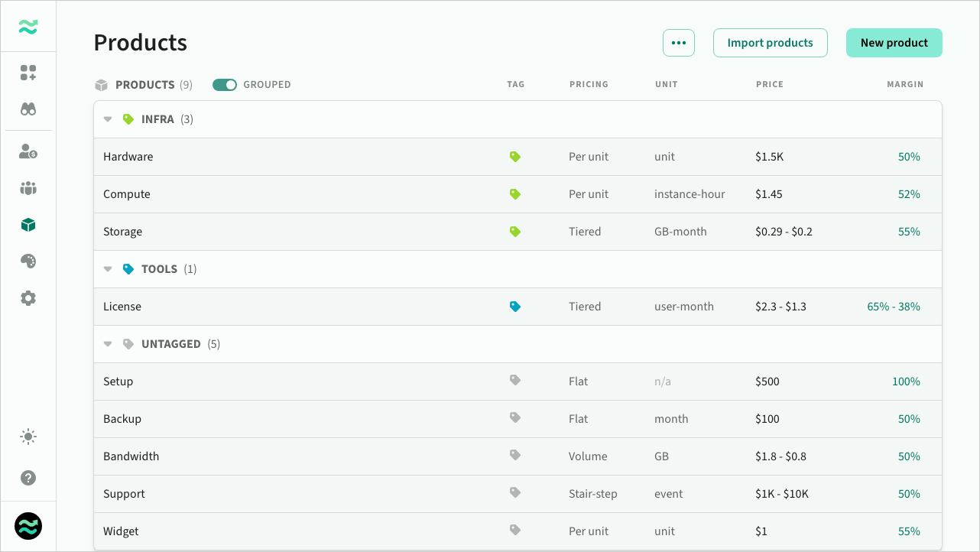Open the team people icon in sidebar
This screenshot has height=552, width=980.
point(28,188)
